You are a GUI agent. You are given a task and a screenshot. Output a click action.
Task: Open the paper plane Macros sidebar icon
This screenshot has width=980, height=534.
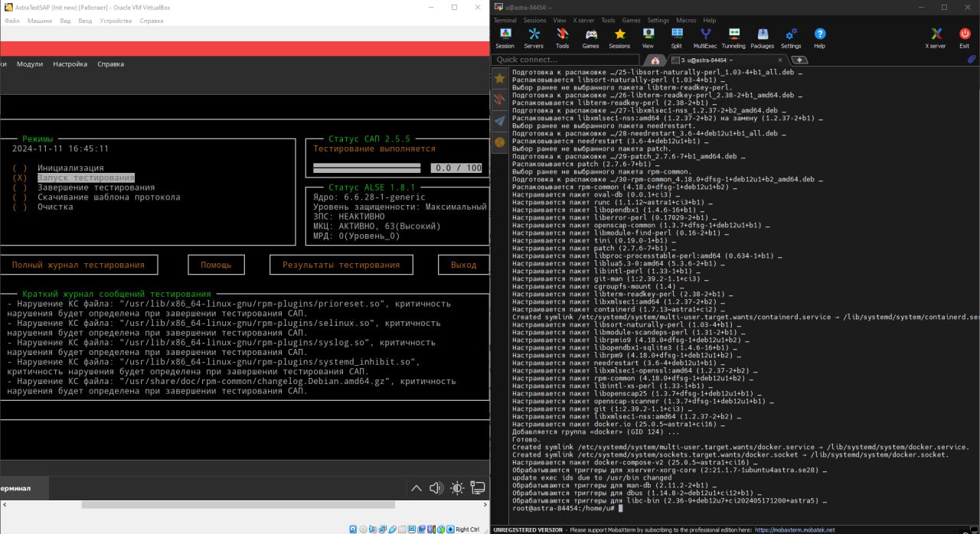pyautogui.click(x=499, y=121)
